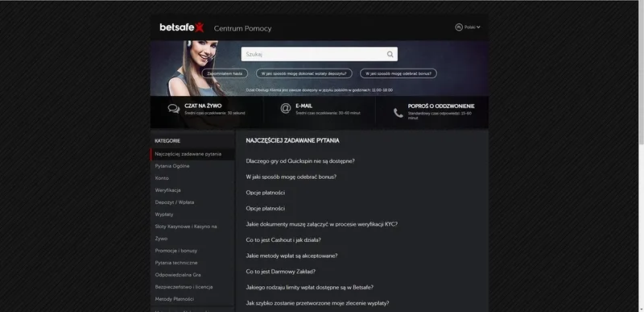Screen dimensions: 644x312
Task: Click the deposit quick-question button
Action: (304, 73)
